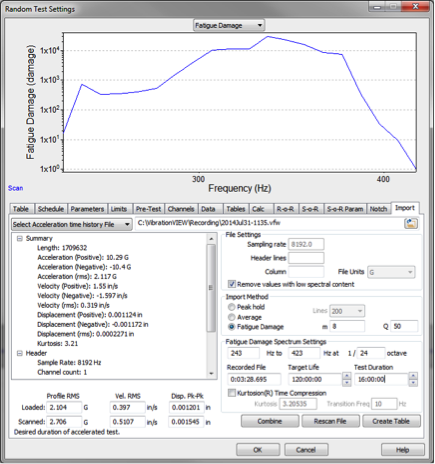Click the blue Scan link
Viewport: 435px width, 464px height.
click(x=16, y=188)
